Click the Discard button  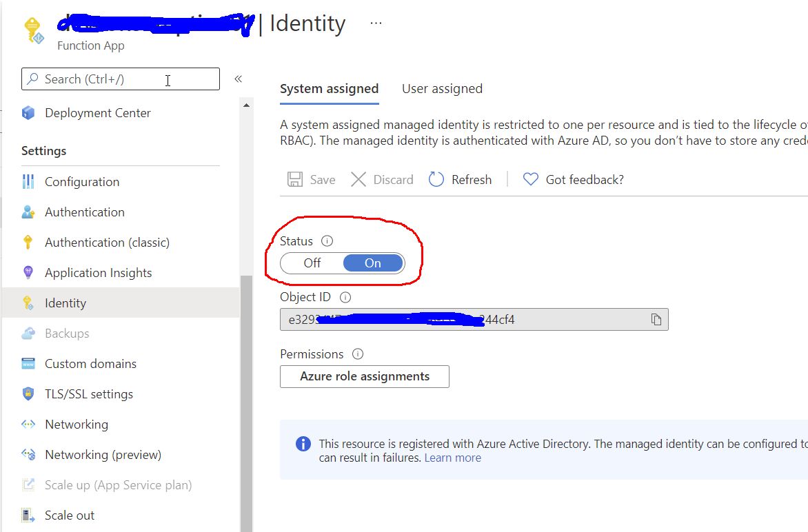(x=382, y=179)
